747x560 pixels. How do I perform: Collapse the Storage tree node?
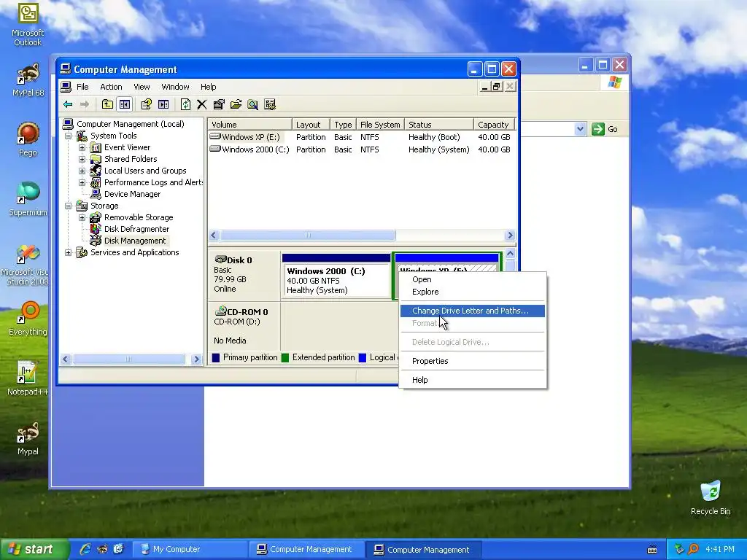tap(68, 206)
